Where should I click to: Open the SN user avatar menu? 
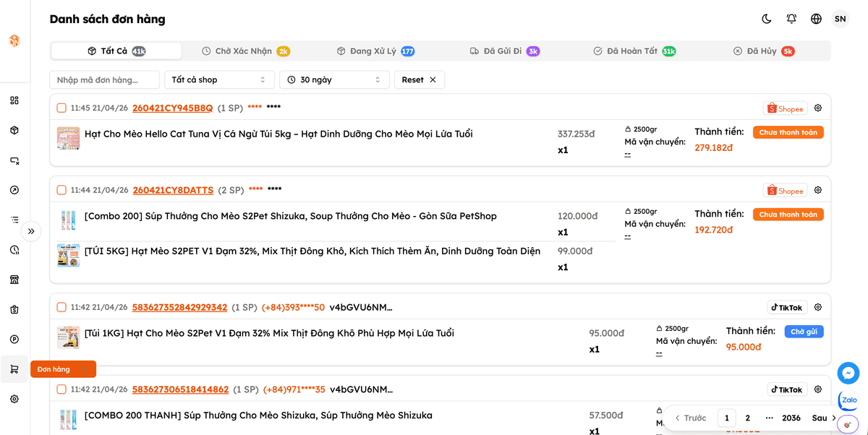pos(841,19)
